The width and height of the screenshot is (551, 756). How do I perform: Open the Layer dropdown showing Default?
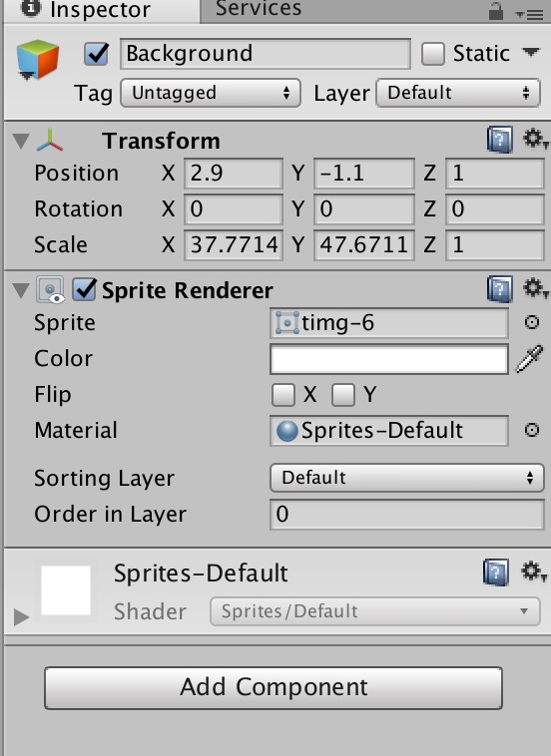click(x=458, y=93)
